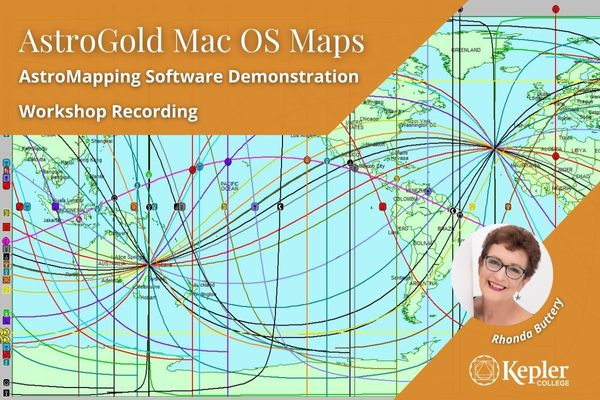Select olive circle marker north of COLOMBIA
600x400 pixels.
(x=396, y=179)
